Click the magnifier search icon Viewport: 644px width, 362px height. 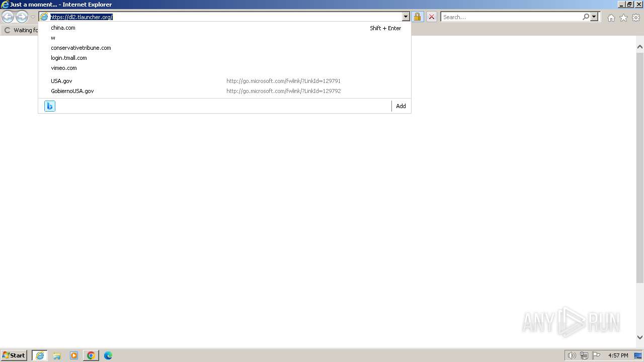[x=586, y=17]
